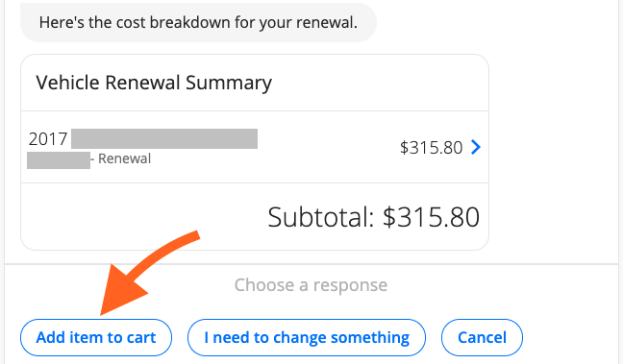The width and height of the screenshot is (623, 364).
Task: Click the redacted plate box beside Renewal
Action: (59, 160)
